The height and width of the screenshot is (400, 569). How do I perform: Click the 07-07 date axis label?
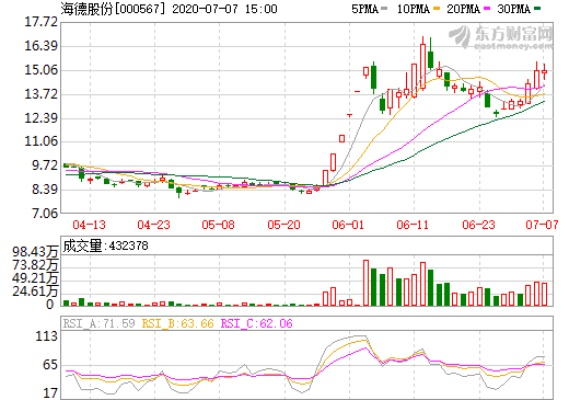[x=542, y=225]
